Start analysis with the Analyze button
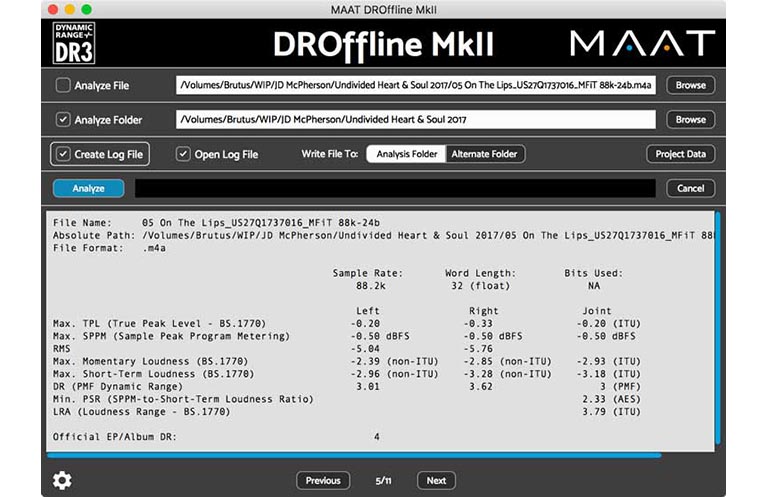 [x=89, y=188]
